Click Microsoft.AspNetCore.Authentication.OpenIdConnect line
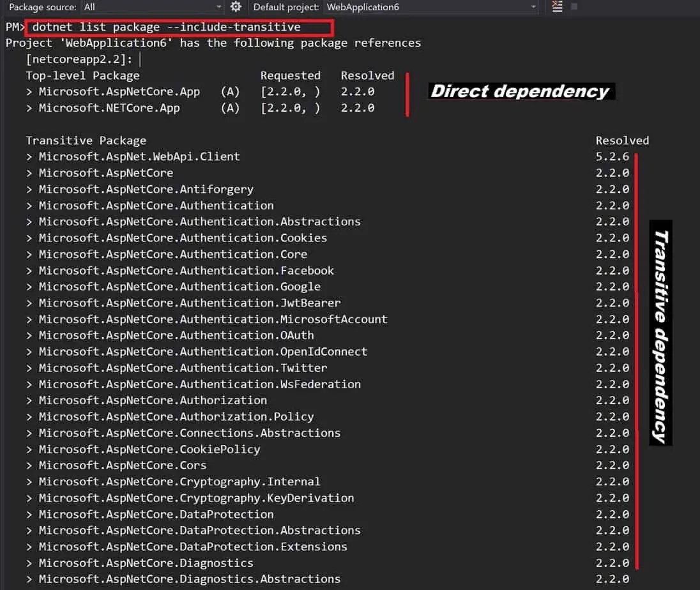The height and width of the screenshot is (590, 700). pos(197,352)
